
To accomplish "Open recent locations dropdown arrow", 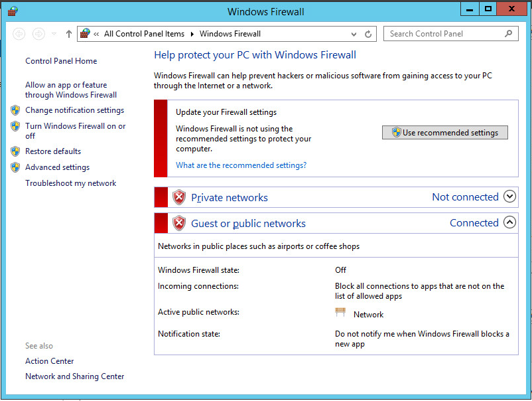I will 54,34.
